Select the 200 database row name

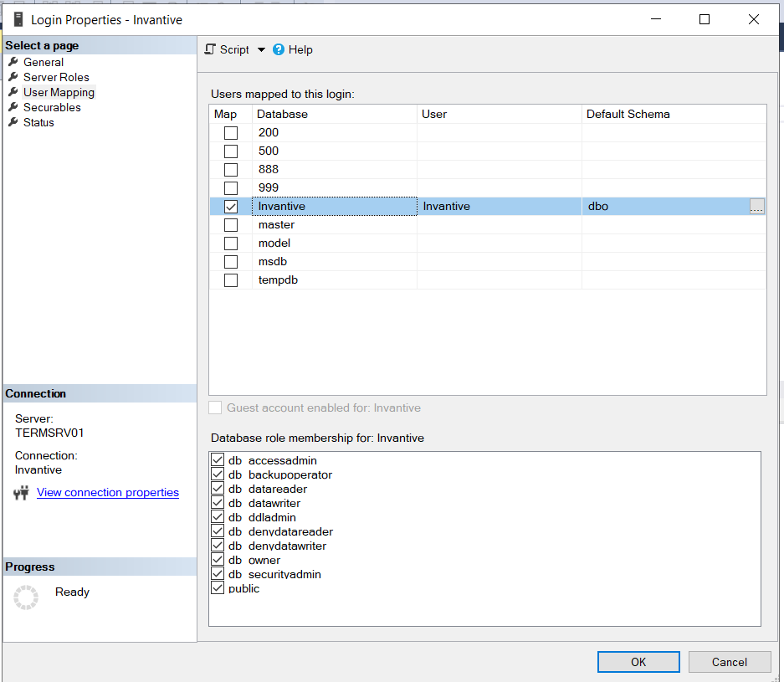click(x=269, y=132)
